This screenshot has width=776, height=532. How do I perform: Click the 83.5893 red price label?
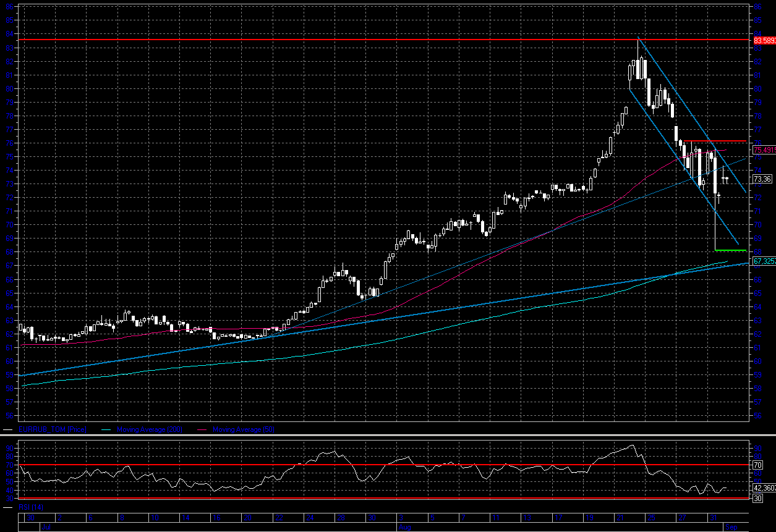point(764,40)
